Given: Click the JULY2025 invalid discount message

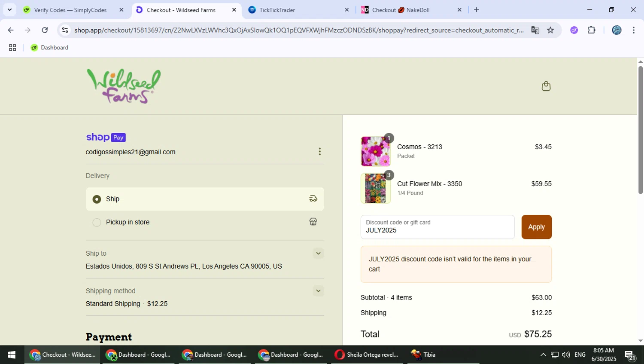Looking at the screenshot, I should [456, 264].
